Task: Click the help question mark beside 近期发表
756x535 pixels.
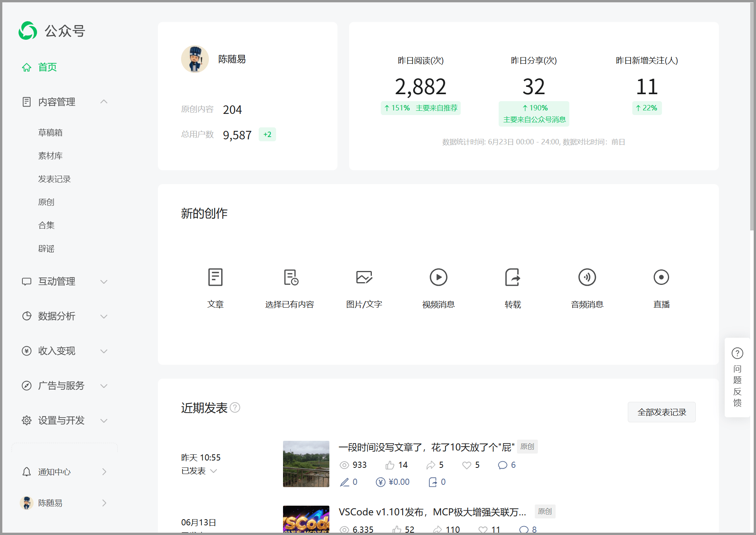Action: [235, 408]
